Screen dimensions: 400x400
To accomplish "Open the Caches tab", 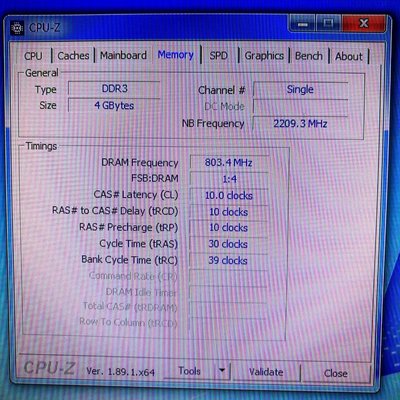I will coord(73,56).
